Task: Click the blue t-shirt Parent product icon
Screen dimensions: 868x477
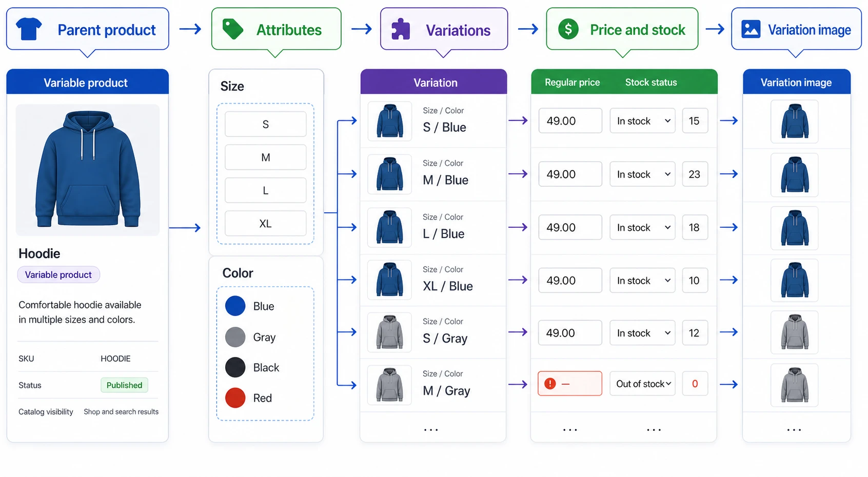Action: pyautogui.click(x=29, y=29)
